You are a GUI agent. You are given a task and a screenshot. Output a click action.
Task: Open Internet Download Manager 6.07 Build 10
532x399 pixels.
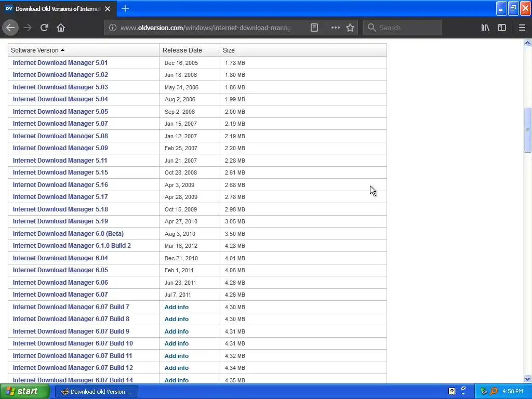click(73, 343)
